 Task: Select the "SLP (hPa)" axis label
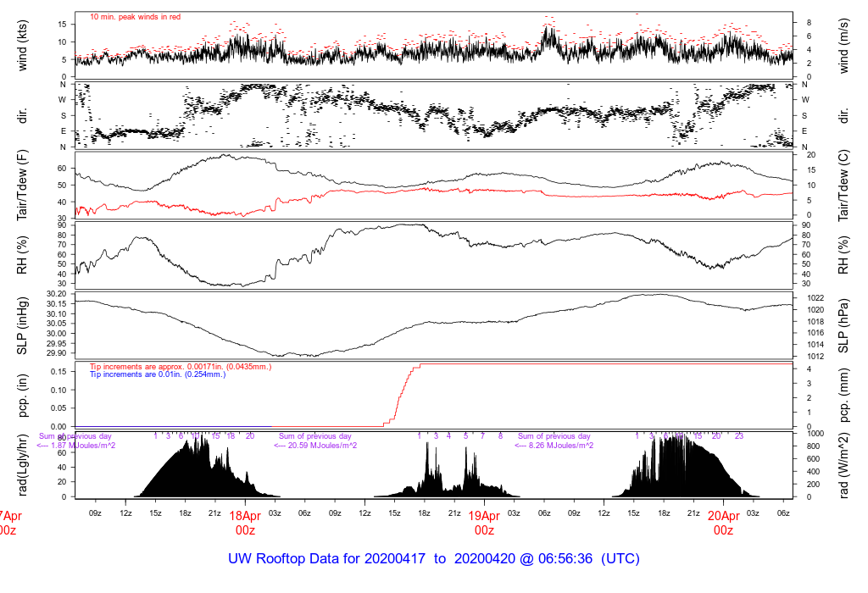(843, 326)
